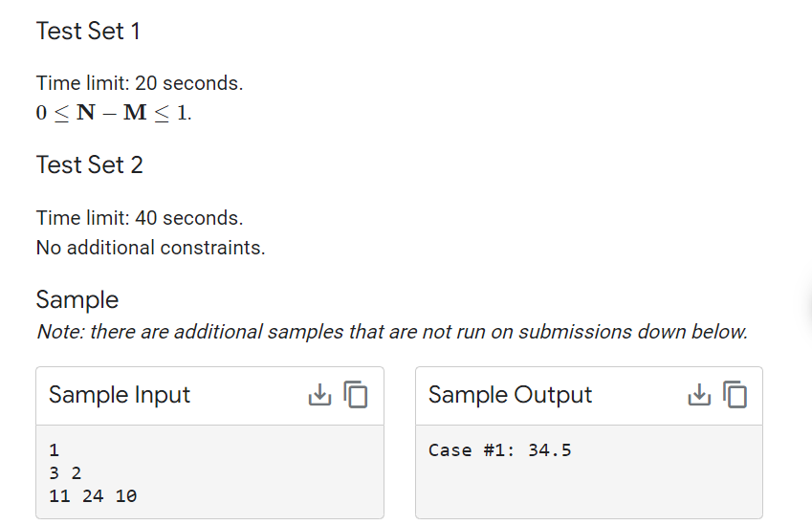The height and width of the screenshot is (525, 812).
Task: Click the bold M variable in constraint
Action: pyautogui.click(x=135, y=112)
